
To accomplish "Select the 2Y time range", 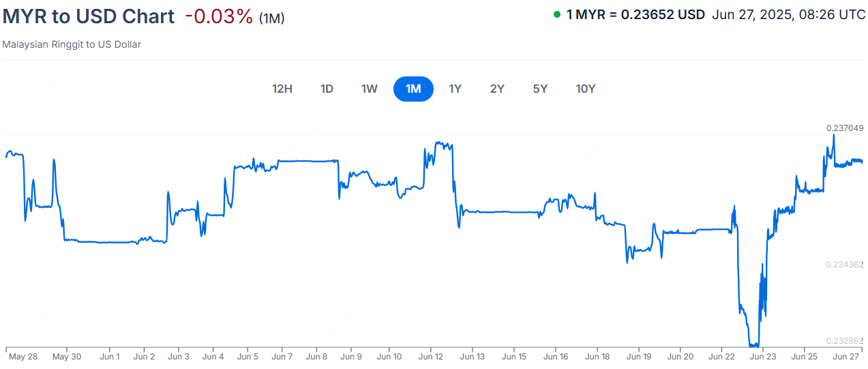I will 497,89.
